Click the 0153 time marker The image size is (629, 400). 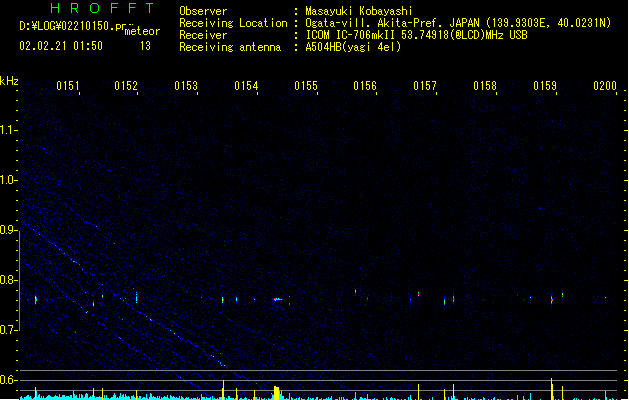point(186,86)
